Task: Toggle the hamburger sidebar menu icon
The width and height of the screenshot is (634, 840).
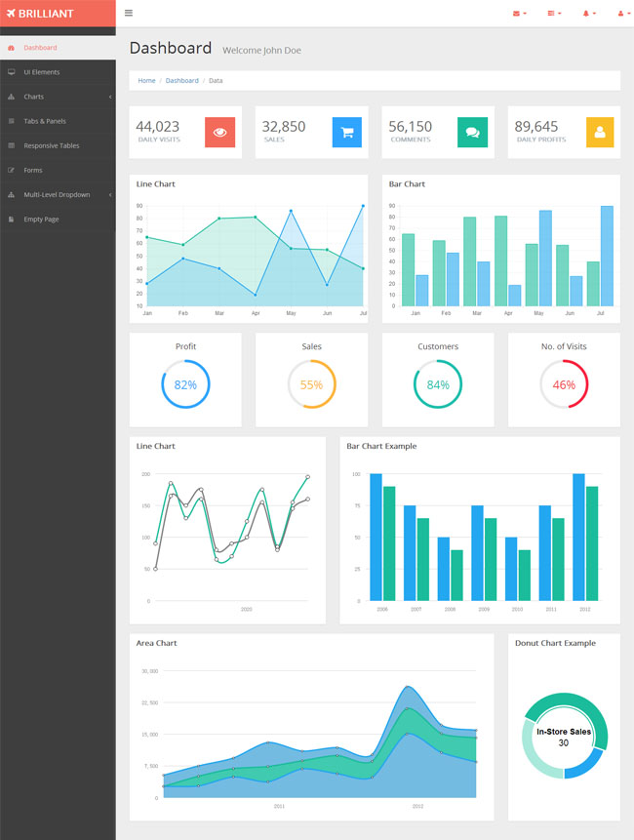Action: point(129,13)
